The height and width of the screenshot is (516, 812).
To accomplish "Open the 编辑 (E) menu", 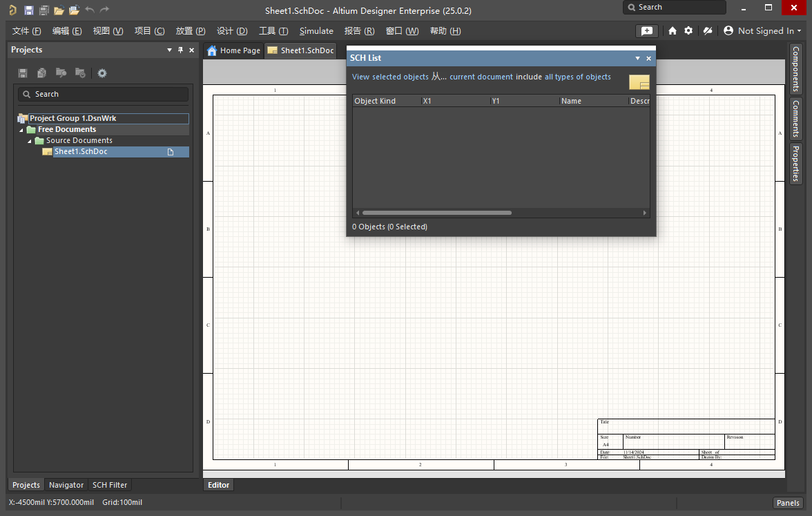I will tap(67, 30).
